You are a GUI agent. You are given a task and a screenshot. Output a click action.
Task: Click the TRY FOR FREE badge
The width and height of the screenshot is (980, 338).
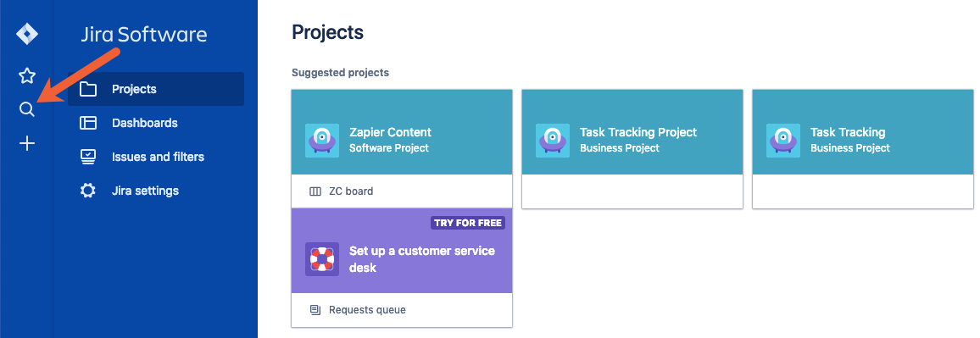[467, 223]
